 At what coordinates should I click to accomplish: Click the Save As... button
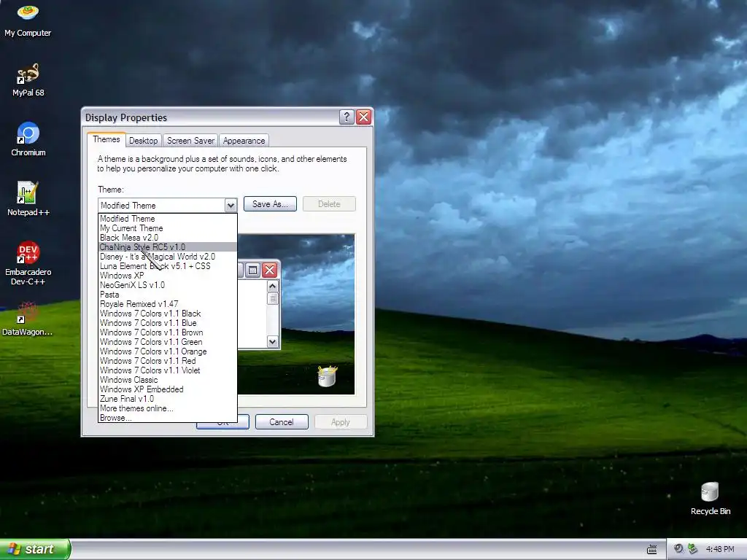270,204
